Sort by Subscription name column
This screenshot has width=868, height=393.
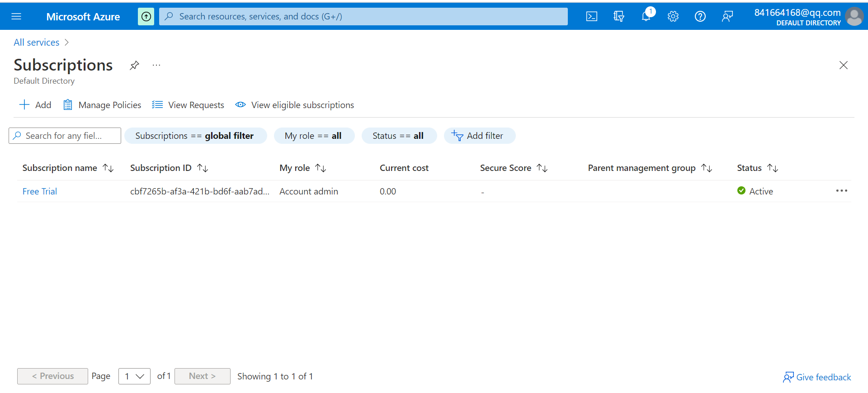(x=68, y=168)
